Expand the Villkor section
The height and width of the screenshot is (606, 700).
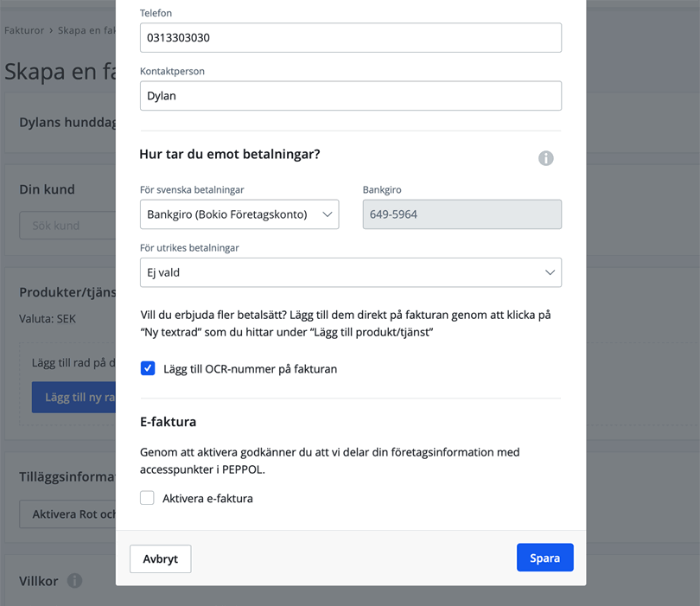tap(41, 581)
